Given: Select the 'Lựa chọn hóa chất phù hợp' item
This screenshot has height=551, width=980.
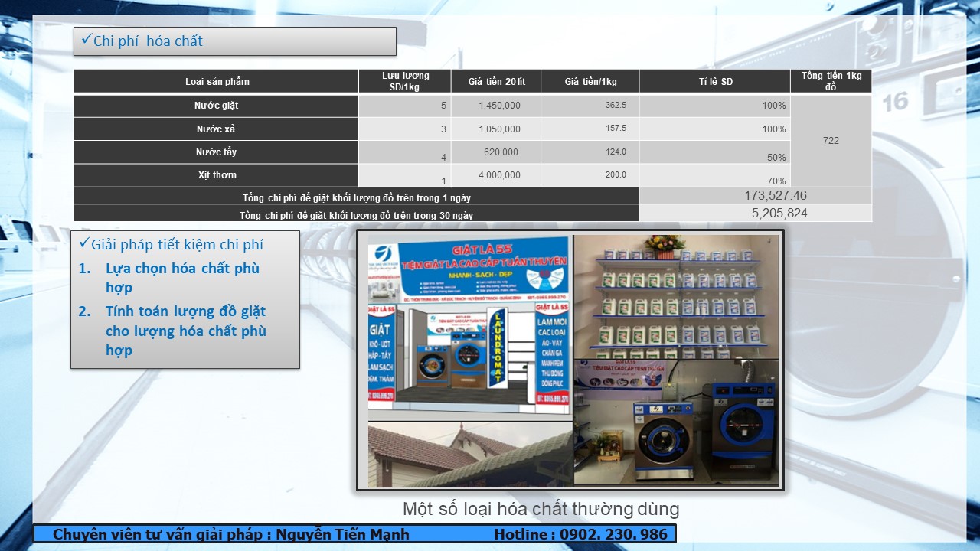Looking at the screenshot, I should 183,278.
